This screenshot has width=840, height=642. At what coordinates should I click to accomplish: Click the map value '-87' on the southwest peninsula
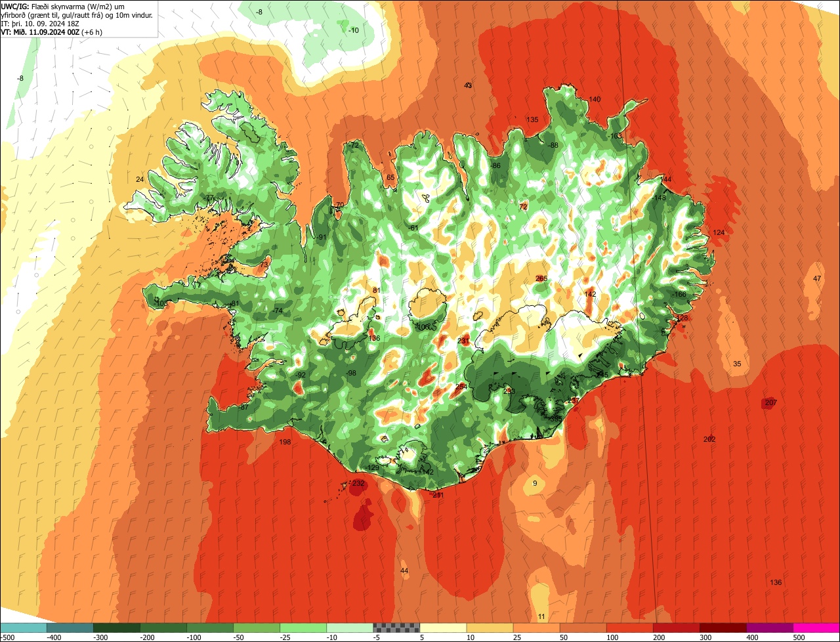(243, 407)
